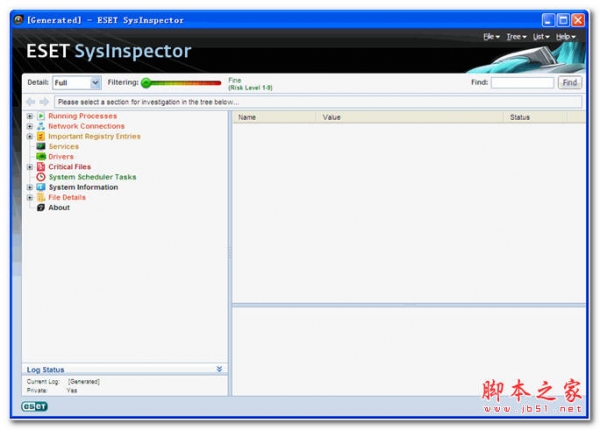Close the SysInspector window
600x430 pixels.
(x=578, y=20)
